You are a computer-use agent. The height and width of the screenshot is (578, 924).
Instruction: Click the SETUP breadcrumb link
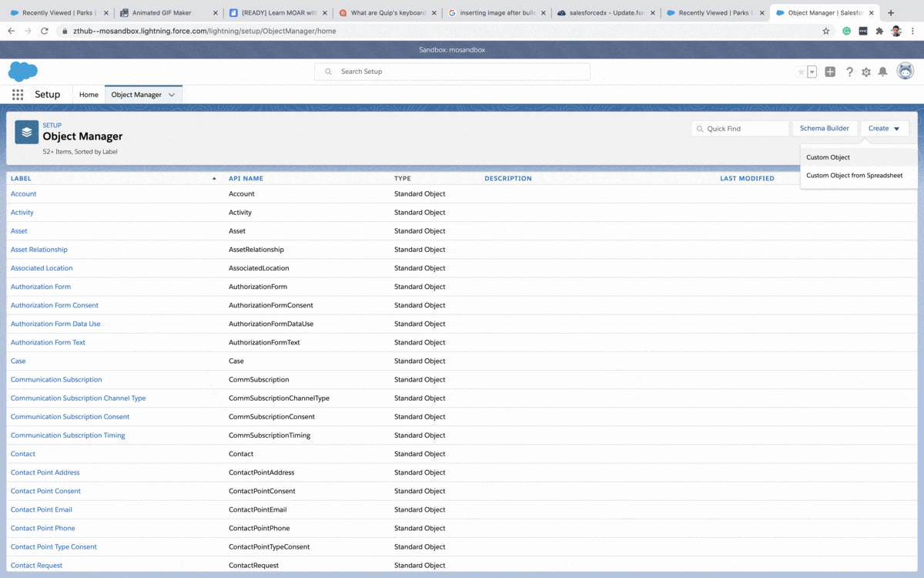click(x=52, y=125)
